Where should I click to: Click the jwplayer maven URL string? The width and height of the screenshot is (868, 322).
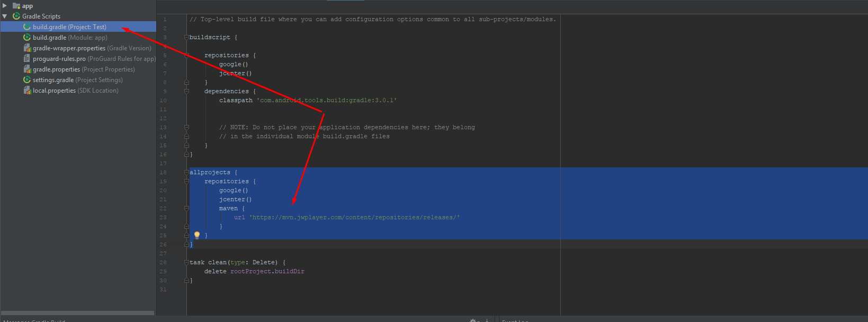(355, 217)
